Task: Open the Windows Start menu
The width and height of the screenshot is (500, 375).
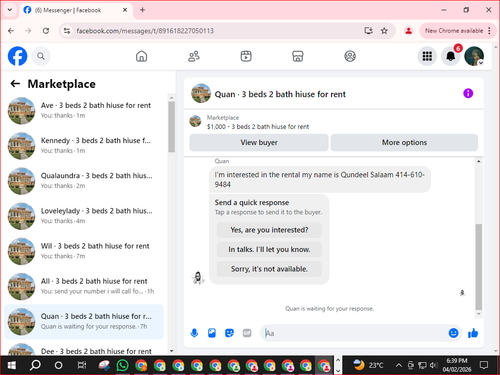Action: point(12,365)
